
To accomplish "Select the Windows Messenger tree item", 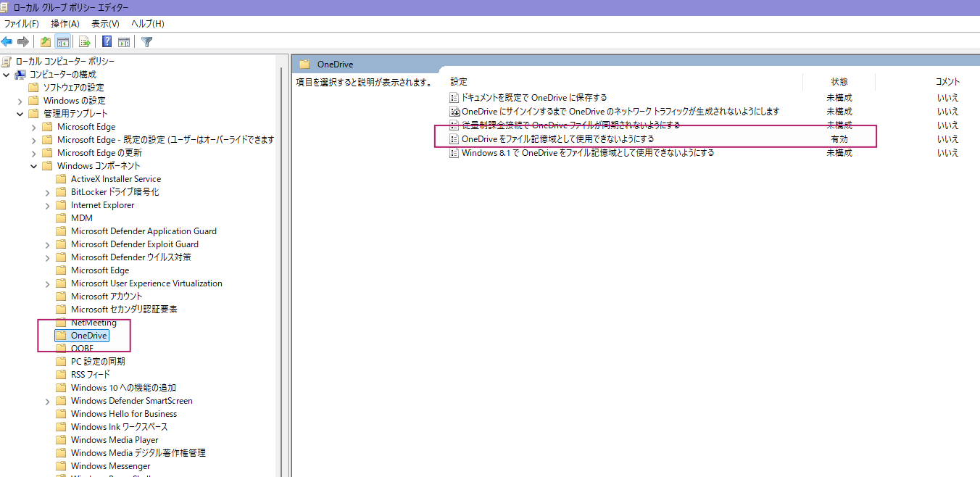I will point(111,466).
